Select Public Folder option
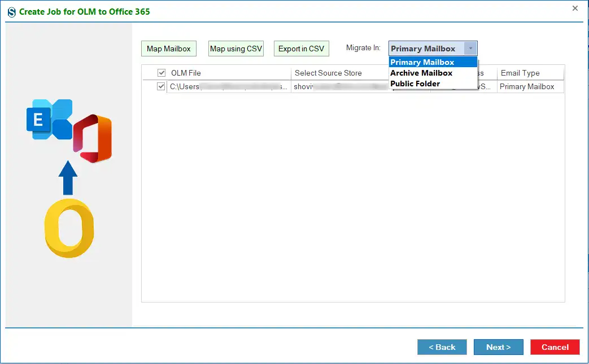The image size is (589, 364). (433, 84)
